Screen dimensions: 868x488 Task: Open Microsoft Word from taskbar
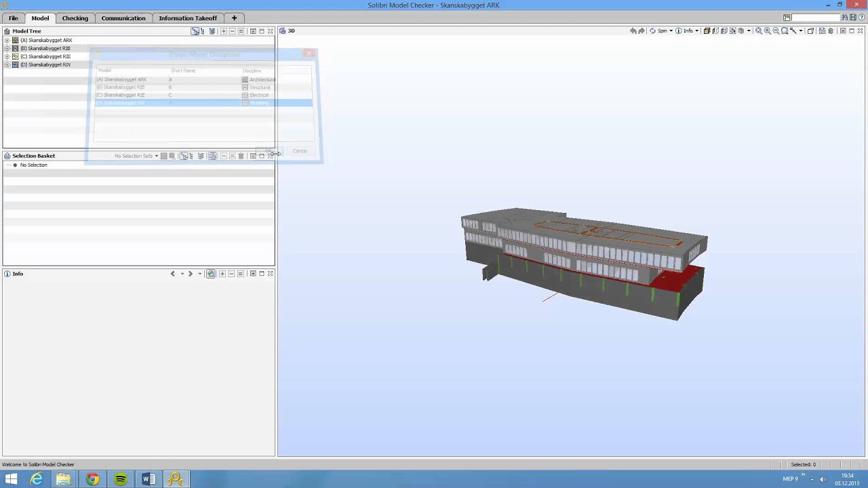click(148, 479)
